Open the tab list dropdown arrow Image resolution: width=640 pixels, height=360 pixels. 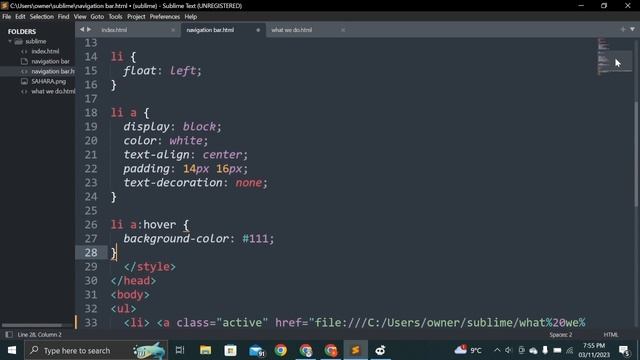632,29
